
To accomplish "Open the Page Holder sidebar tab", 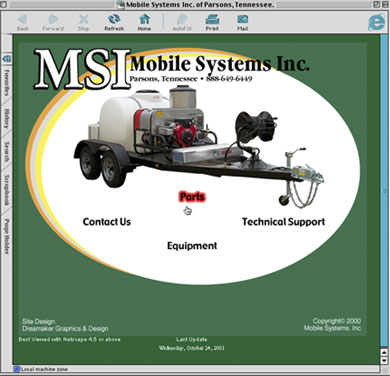I will coord(7,237).
